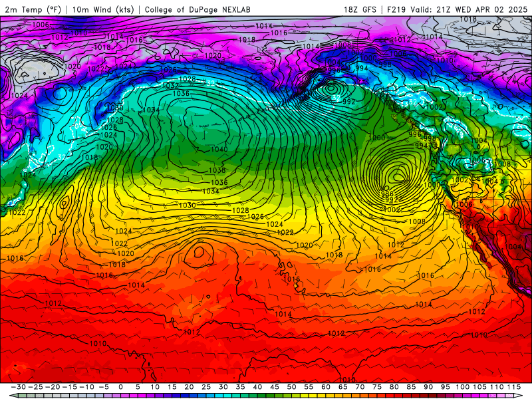Select the 100 value on the temperature scale
This screenshot has width=532, height=399.
pyautogui.click(x=462, y=387)
